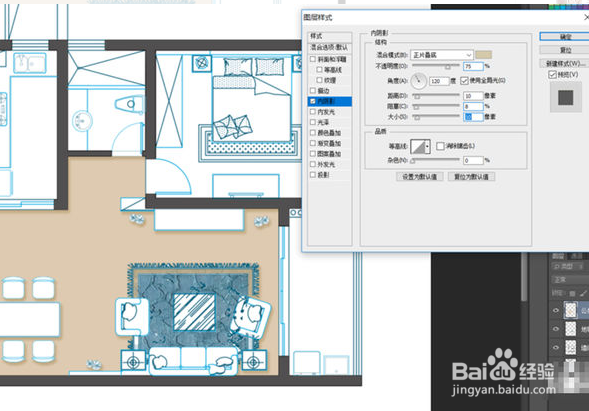Open the 等高线 contour picker arrow
This screenshot has height=411, width=589.
tap(428, 146)
